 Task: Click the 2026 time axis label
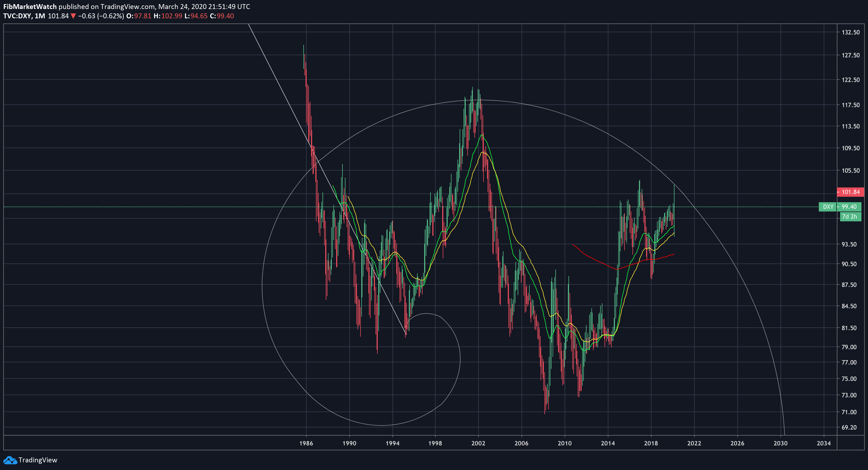[737, 443]
